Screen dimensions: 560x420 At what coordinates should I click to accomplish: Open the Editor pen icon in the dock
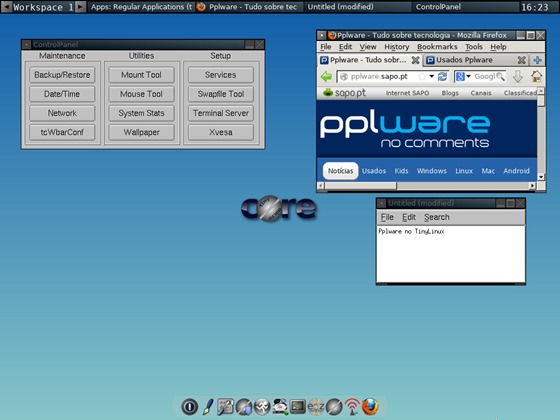tap(208, 406)
